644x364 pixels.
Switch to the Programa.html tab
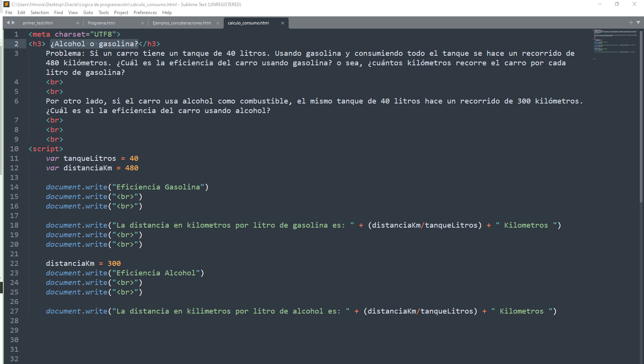tap(102, 23)
